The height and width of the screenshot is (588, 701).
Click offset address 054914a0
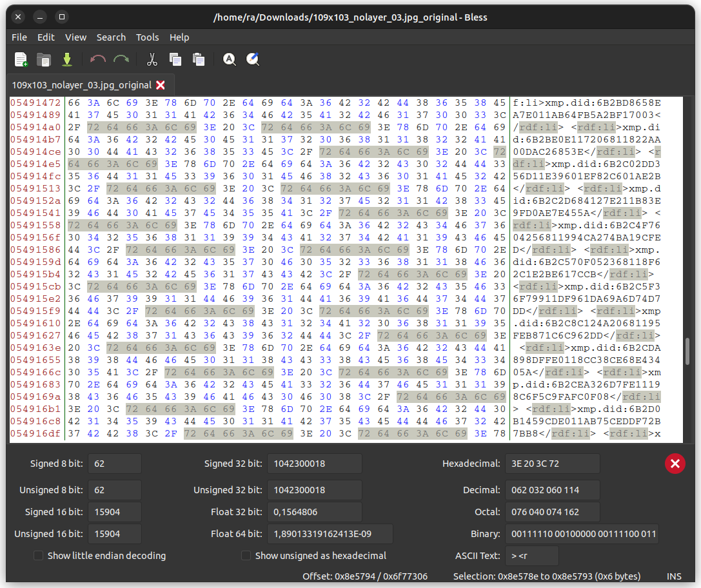pos(35,128)
